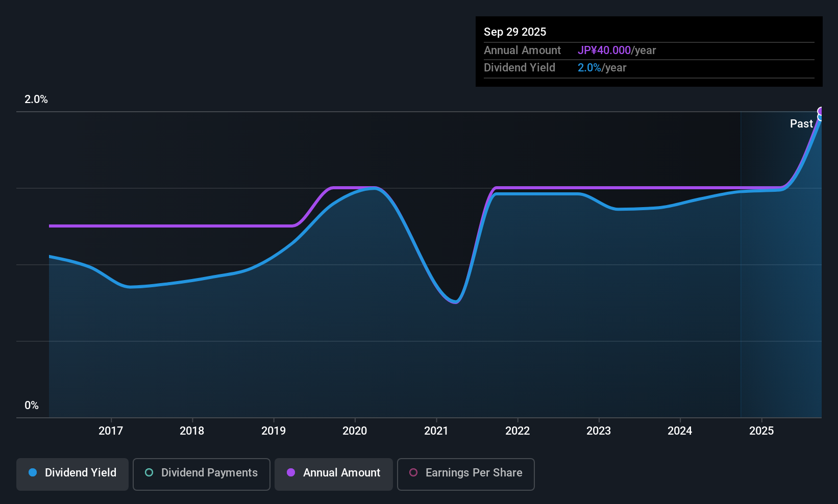Click the 0% y-axis label

click(32, 406)
